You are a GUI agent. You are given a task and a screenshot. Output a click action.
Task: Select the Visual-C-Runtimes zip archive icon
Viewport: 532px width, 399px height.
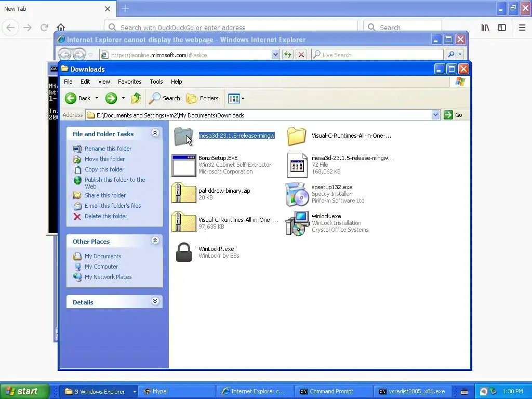coord(183,222)
